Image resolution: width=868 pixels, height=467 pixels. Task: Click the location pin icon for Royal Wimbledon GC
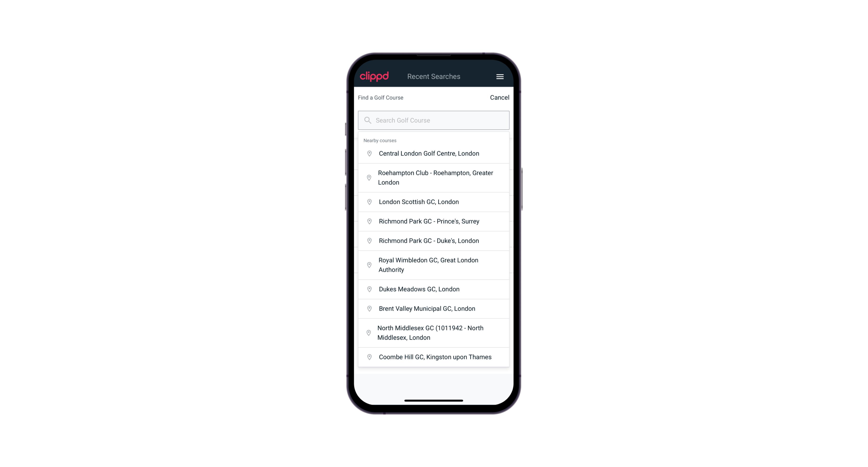tap(368, 265)
